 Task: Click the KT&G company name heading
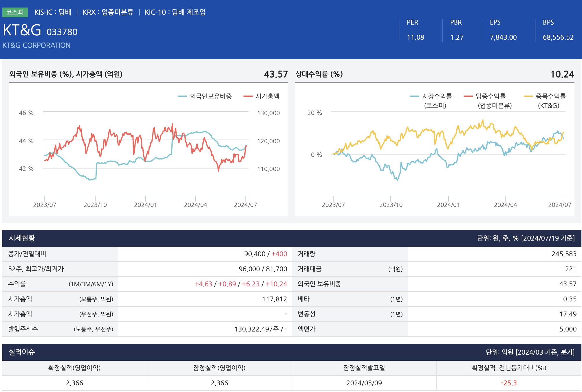(x=22, y=30)
